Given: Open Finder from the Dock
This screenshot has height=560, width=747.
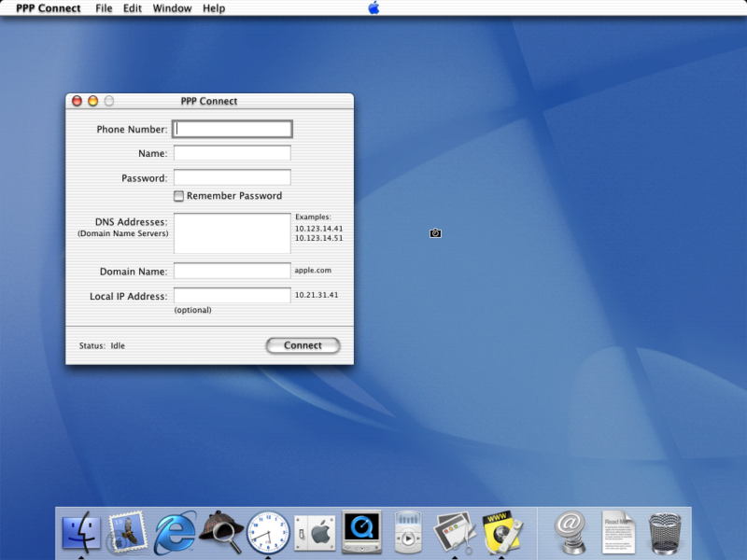Looking at the screenshot, I should point(82,529).
